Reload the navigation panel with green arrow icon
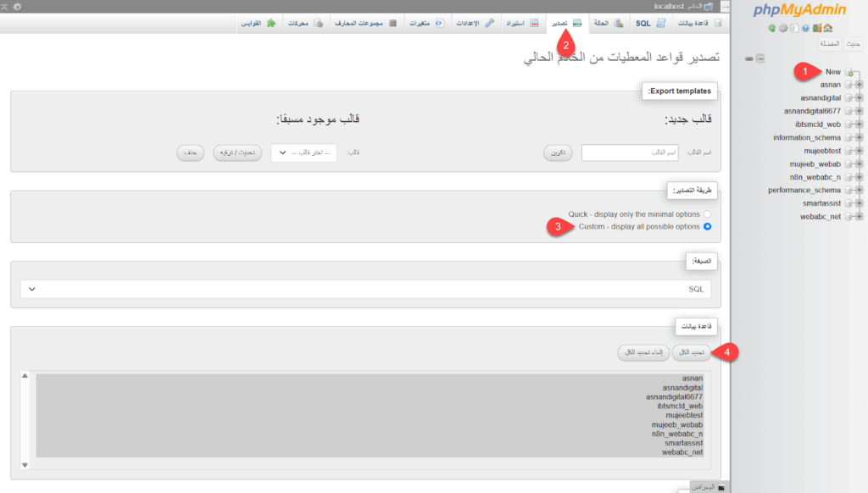This screenshot has height=493, width=868. 771,28
